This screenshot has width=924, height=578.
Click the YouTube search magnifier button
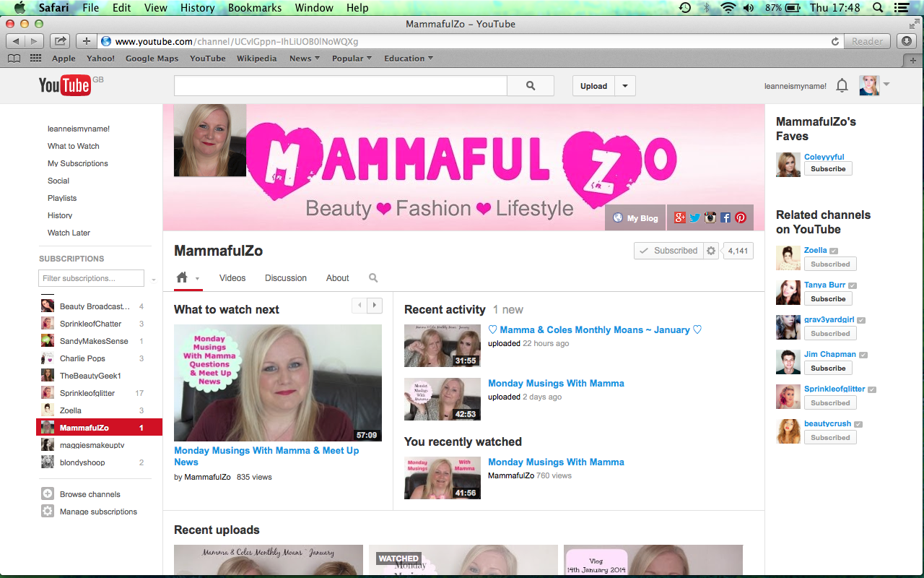click(x=531, y=86)
